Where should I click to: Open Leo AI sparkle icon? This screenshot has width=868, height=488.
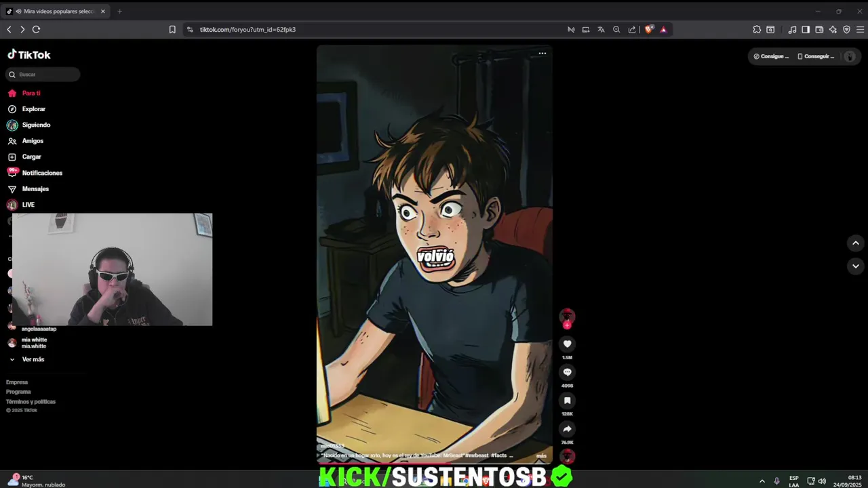coord(833,30)
